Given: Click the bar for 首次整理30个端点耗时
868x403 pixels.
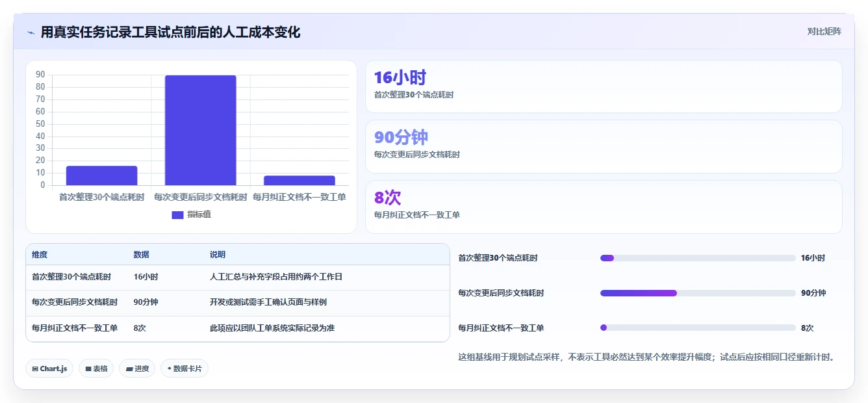Looking at the screenshot, I should click(x=101, y=175).
